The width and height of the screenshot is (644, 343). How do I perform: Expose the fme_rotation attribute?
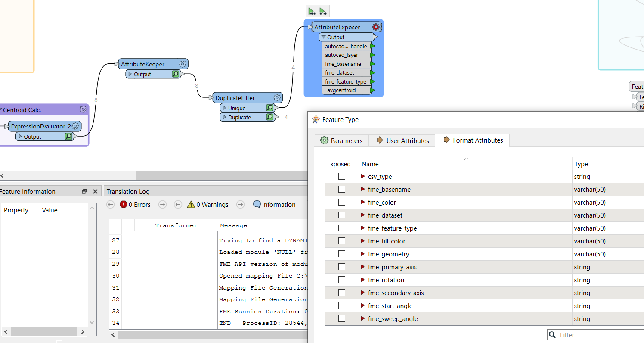tap(342, 280)
